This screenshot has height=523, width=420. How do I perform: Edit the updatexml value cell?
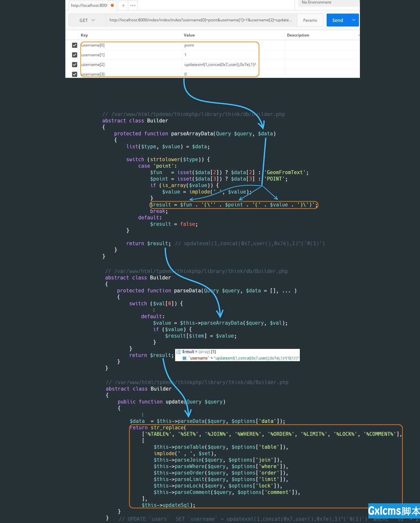233,65
